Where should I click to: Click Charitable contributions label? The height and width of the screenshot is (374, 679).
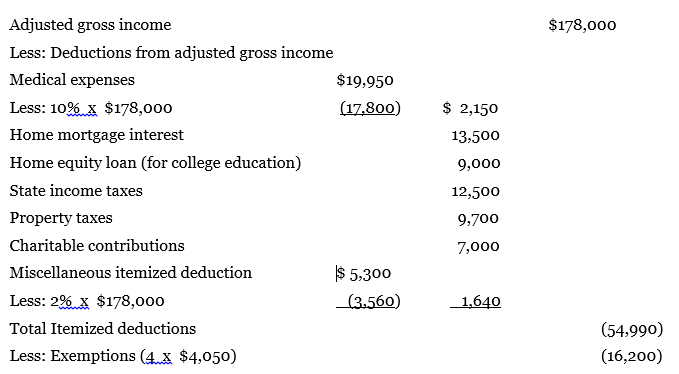[x=97, y=246]
